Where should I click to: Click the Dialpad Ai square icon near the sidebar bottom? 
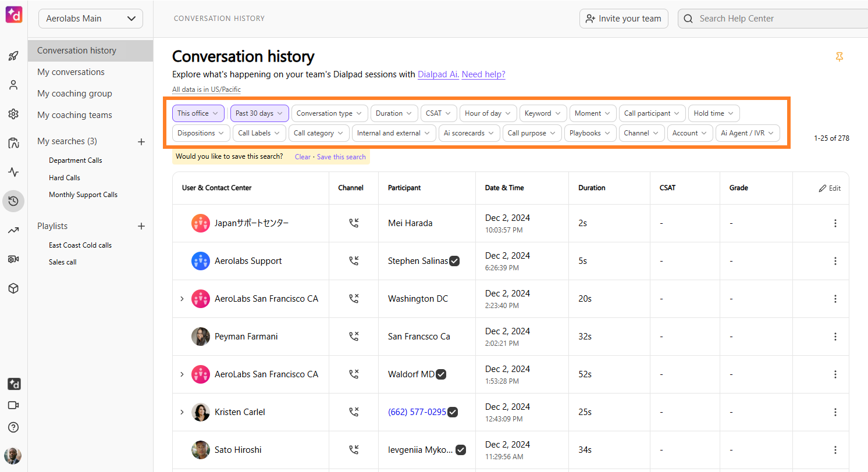point(13,384)
